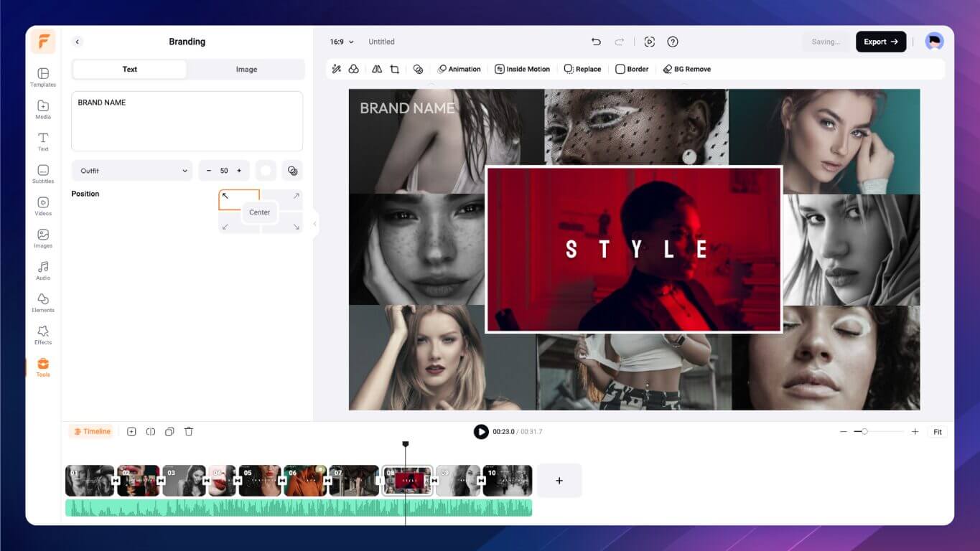Open the Subtitles sidebar tool
This screenshot has height=551, width=980.
tap(43, 174)
